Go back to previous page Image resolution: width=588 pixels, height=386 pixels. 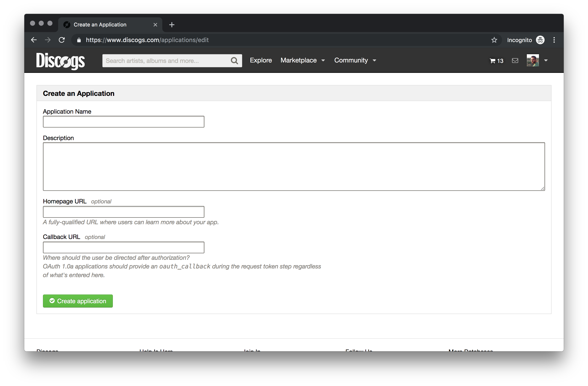click(x=34, y=40)
